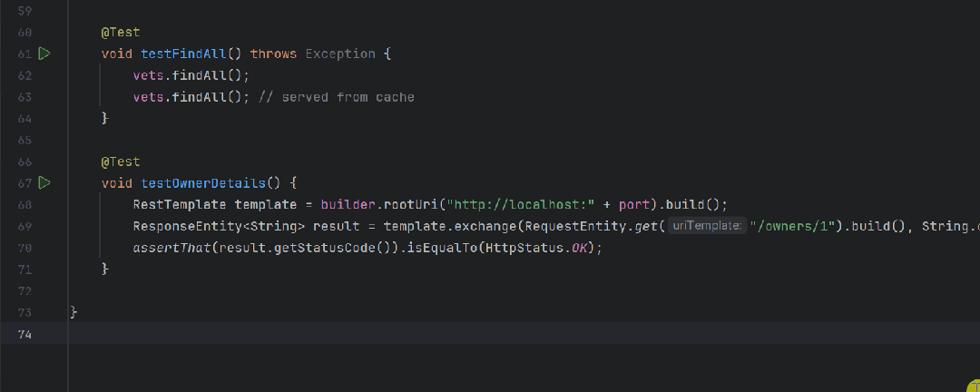Viewport: 980px width, 392px height.
Task: Click the closing class brace on line 73
Action: pyautogui.click(x=73, y=312)
